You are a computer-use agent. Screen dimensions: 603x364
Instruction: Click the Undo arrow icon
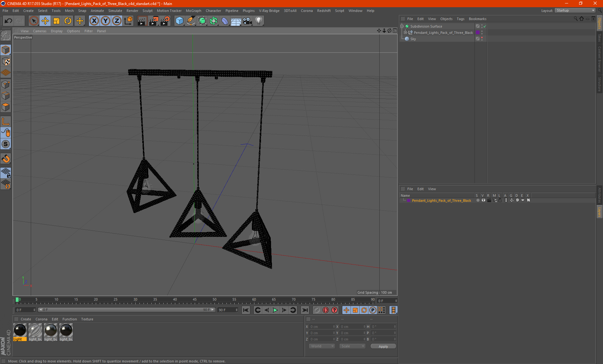pyautogui.click(x=8, y=21)
